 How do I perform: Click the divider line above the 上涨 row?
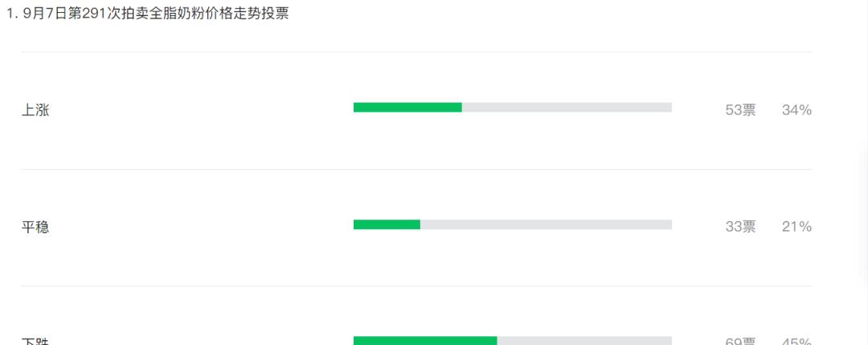(416, 52)
